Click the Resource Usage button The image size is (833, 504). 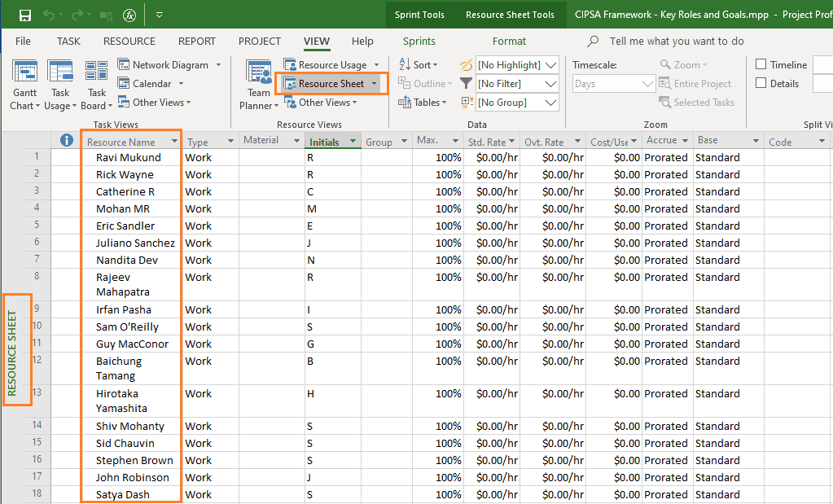332,65
